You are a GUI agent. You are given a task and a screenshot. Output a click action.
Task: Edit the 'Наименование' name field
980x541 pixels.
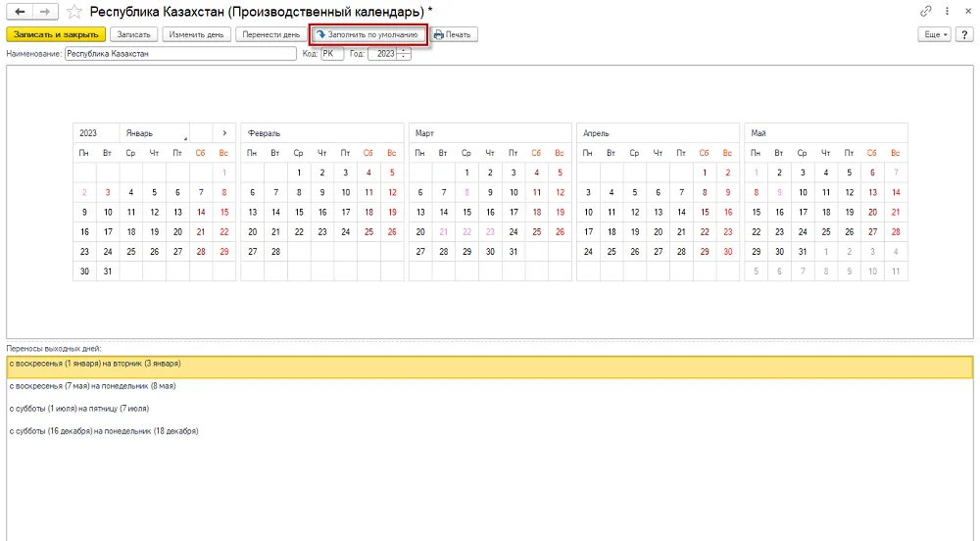[180, 54]
